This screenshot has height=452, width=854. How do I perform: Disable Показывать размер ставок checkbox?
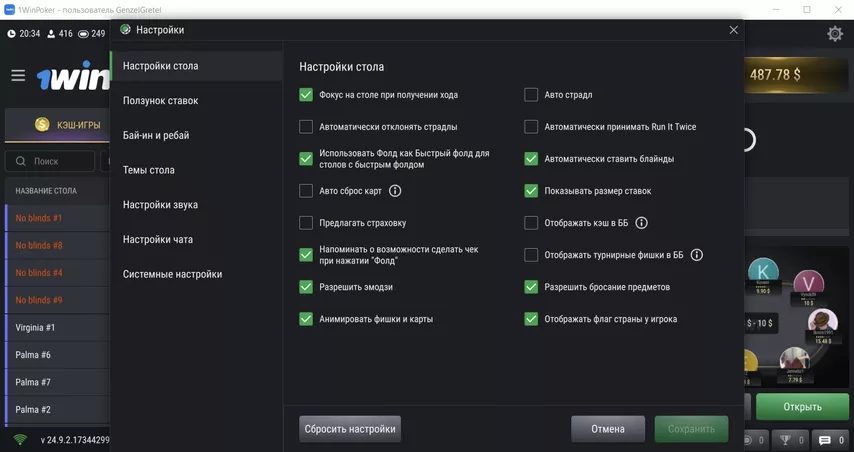[x=532, y=191]
